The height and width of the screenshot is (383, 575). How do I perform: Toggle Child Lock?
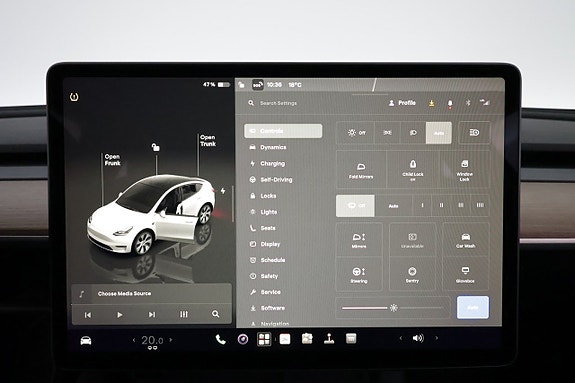[413, 169]
